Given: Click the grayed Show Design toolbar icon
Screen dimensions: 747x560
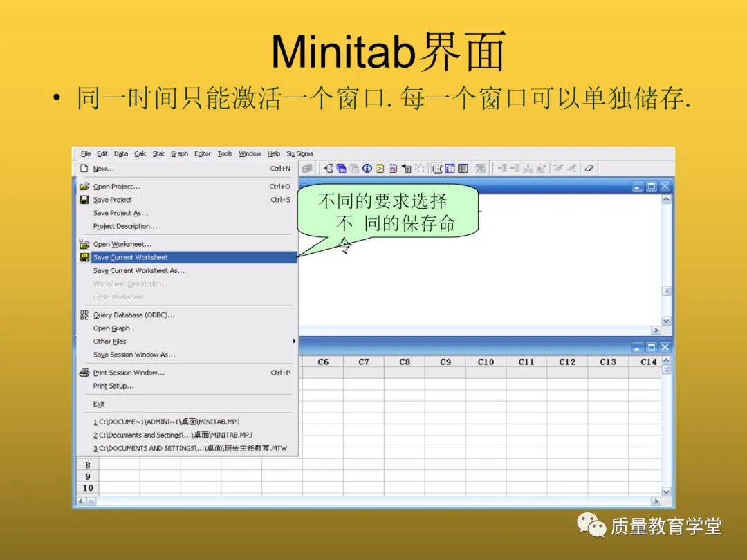Looking at the screenshot, I should click(419, 168).
